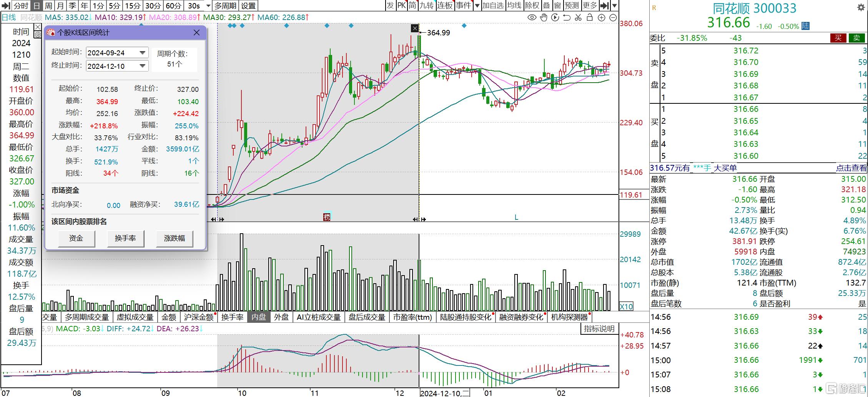Toggle the 叠 overlay button
Image resolution: width=868 pixels, height=397 pixels.
point(546,5)
